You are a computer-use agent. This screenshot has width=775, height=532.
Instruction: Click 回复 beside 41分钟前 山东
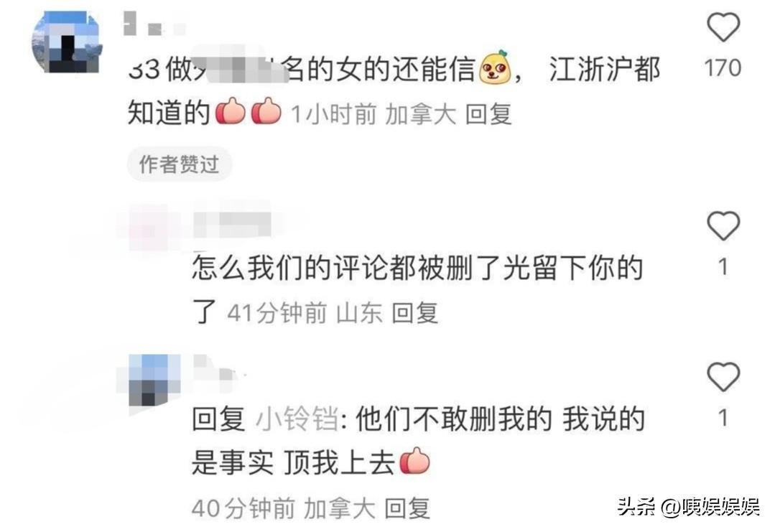pyautogui.click(x=414, y=313)
